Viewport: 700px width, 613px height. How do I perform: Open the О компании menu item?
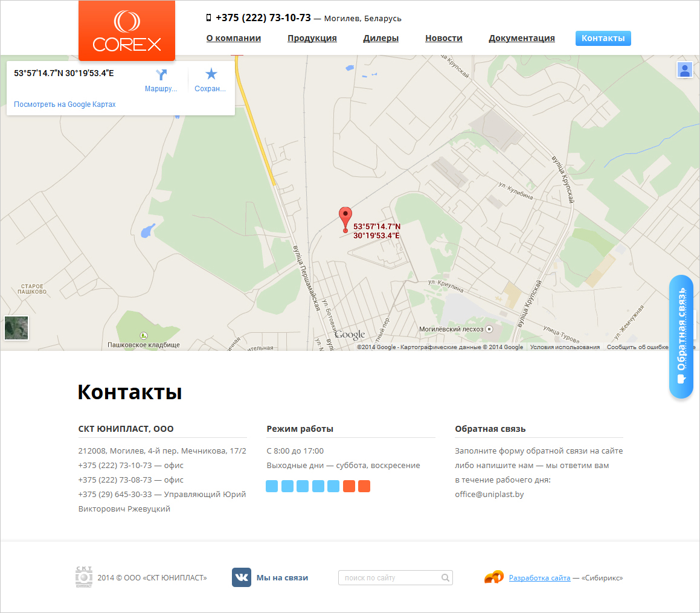[x=234, y=38]
